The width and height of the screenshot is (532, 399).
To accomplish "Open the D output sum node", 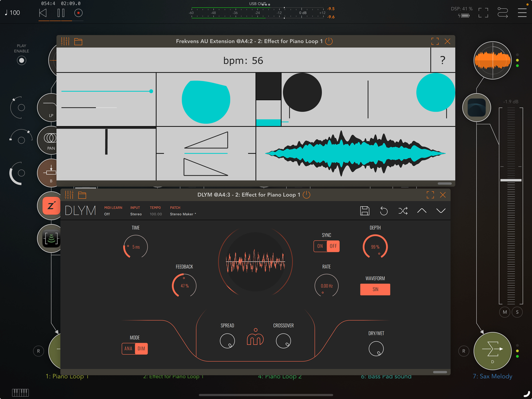I will coord(492,352).
